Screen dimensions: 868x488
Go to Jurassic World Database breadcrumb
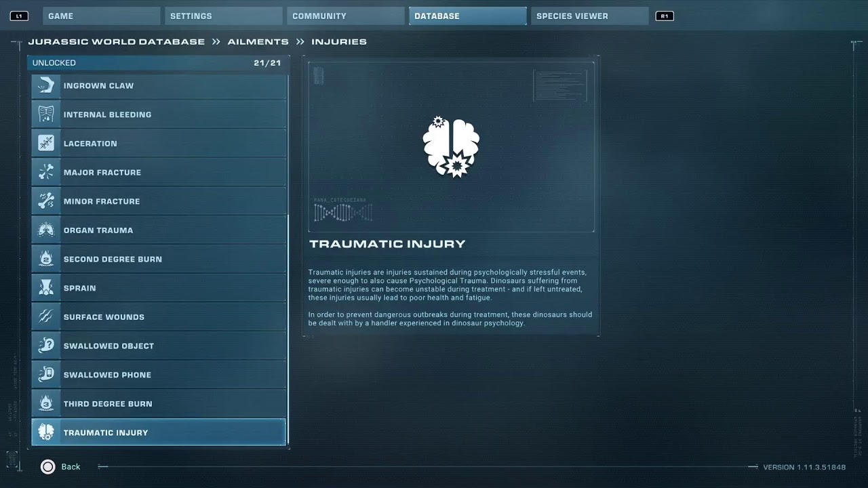tap(117, 41)
